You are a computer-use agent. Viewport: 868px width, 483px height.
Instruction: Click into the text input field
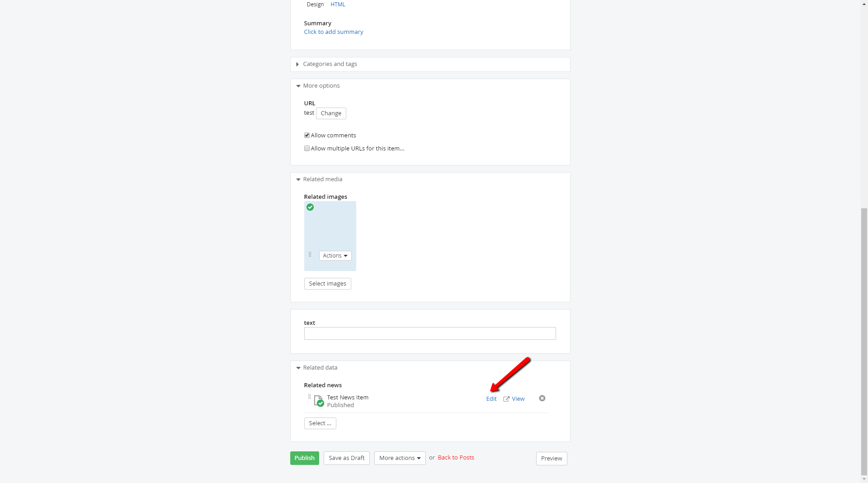(x=429, y=333)
